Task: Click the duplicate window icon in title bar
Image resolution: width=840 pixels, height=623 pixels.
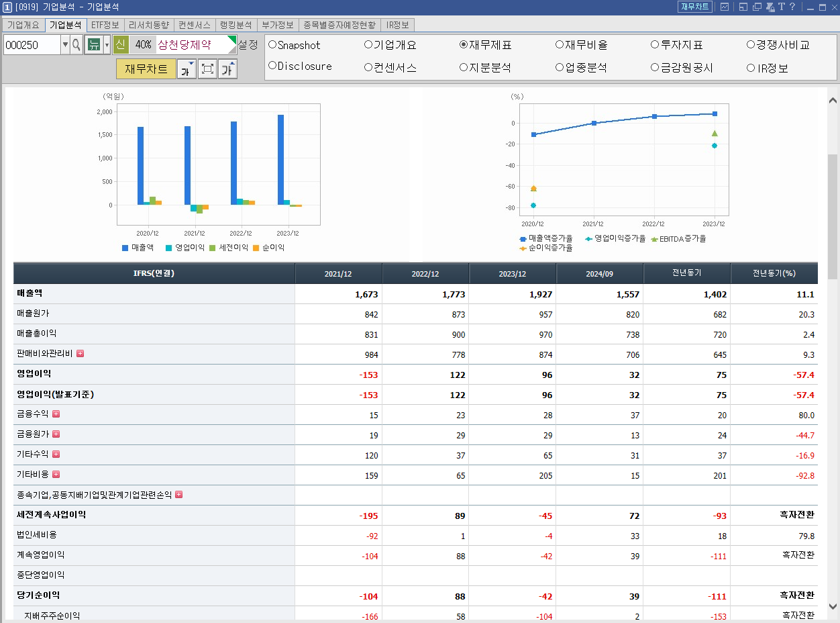Action: tap(756, 7)
